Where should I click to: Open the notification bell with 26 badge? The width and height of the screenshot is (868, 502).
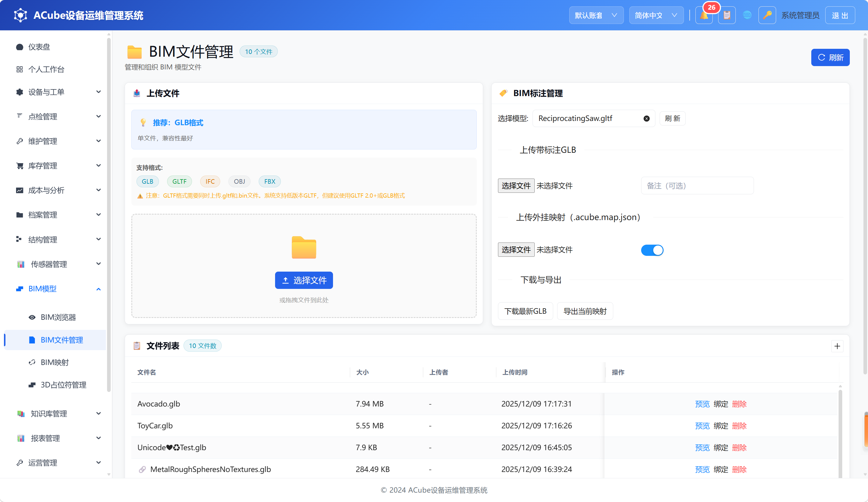[x=704, y=15]
